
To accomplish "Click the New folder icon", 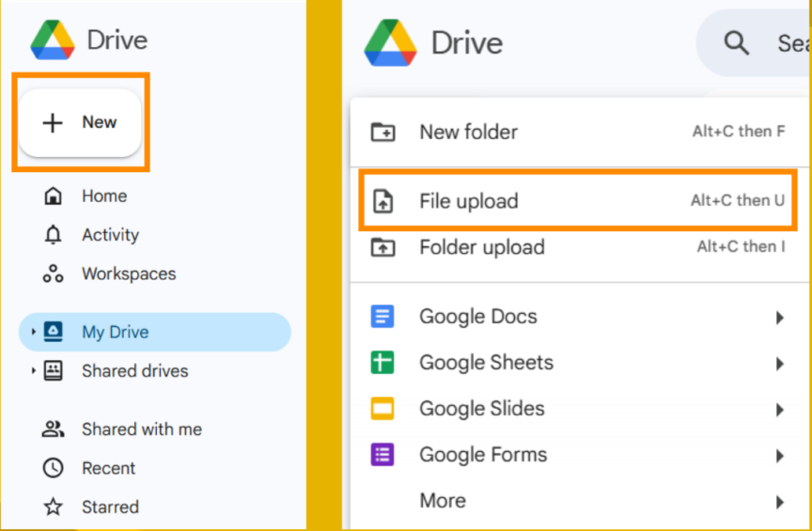I will tap(383, 133).
